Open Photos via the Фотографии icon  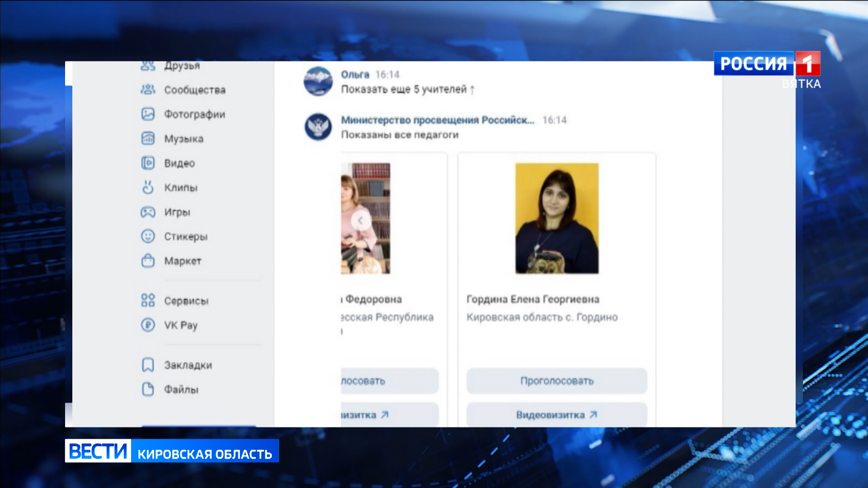point(148,114)
